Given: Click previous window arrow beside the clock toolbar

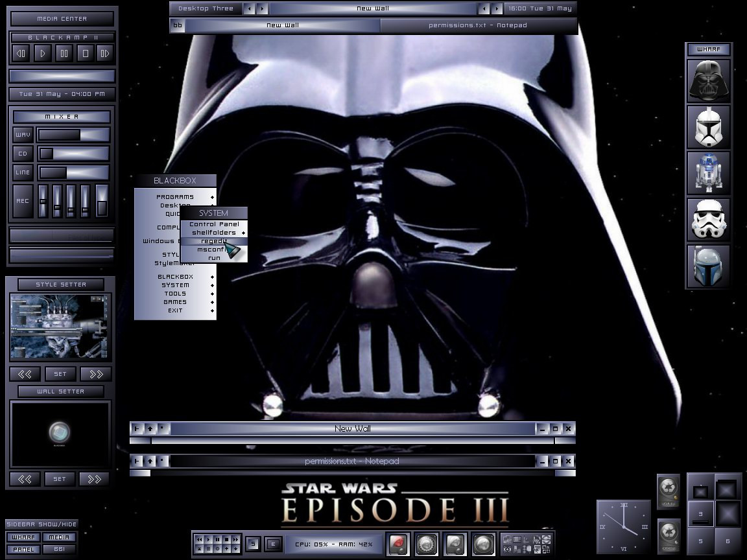Looking at the screenshot, I should coord(484,8).
